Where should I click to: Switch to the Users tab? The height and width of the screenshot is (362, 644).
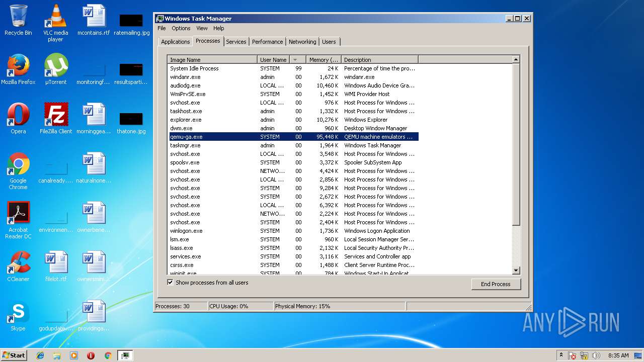pos(329,42)
